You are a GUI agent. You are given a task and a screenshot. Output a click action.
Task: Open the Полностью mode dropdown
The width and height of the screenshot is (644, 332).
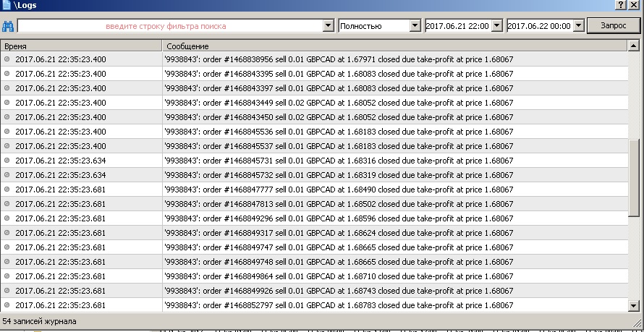click(x=415, y=26)
